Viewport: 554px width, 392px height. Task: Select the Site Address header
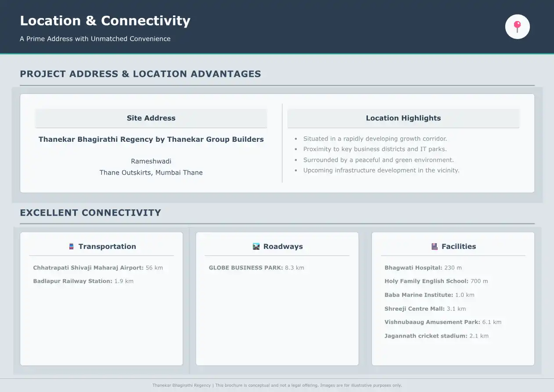(151, 118)
